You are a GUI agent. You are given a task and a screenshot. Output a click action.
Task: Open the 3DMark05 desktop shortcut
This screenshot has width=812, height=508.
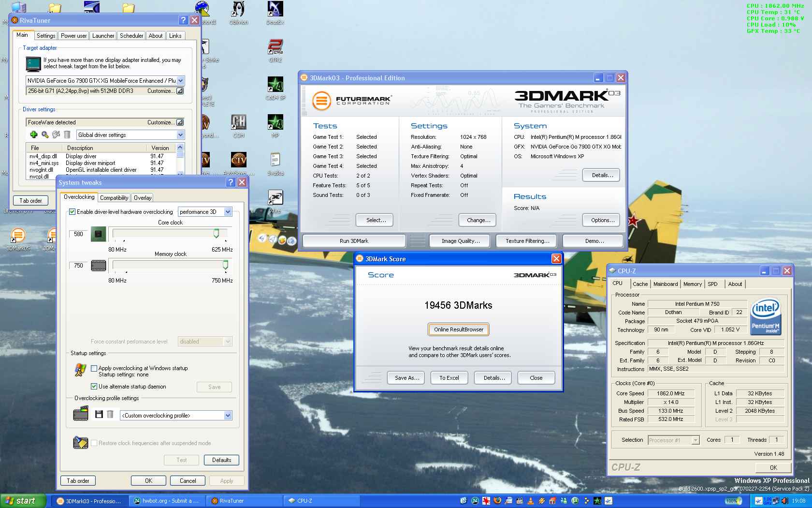[x=18, y=239]
